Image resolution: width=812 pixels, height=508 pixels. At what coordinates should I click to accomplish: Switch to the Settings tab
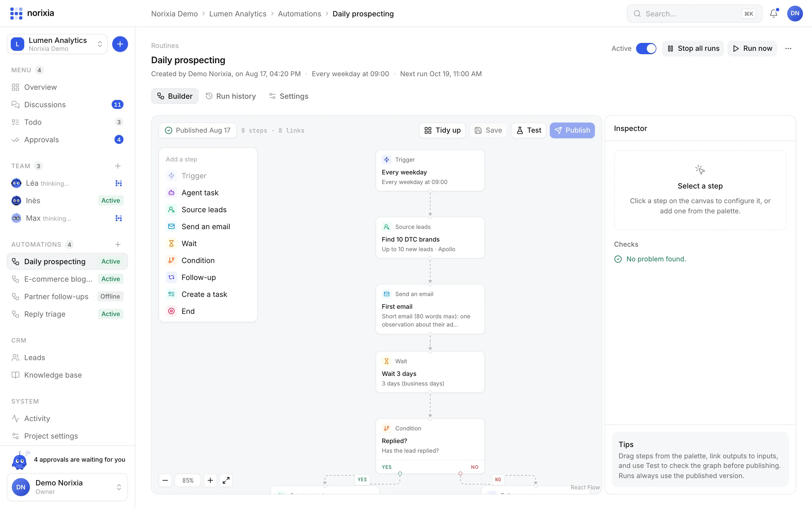(x=288, y=96)
